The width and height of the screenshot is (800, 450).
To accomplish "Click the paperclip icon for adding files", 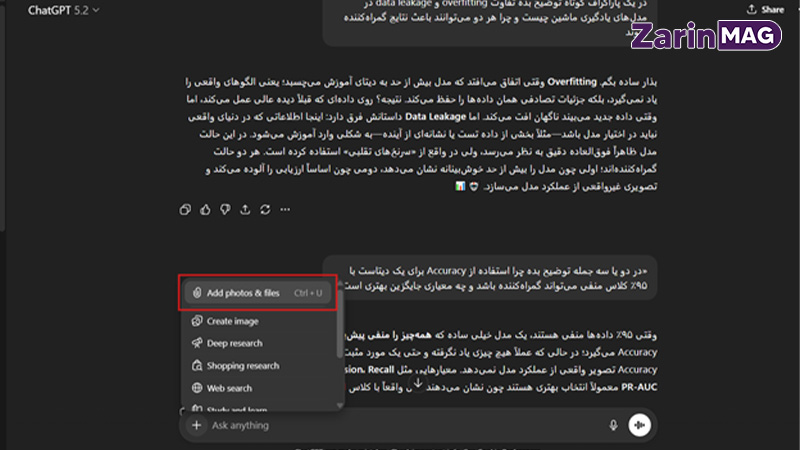I will 197,293.
